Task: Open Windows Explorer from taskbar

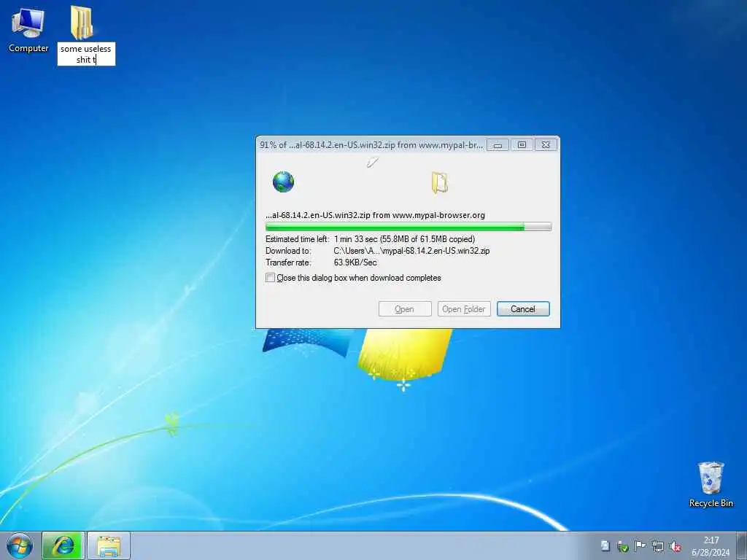Action: click(109, 545)
